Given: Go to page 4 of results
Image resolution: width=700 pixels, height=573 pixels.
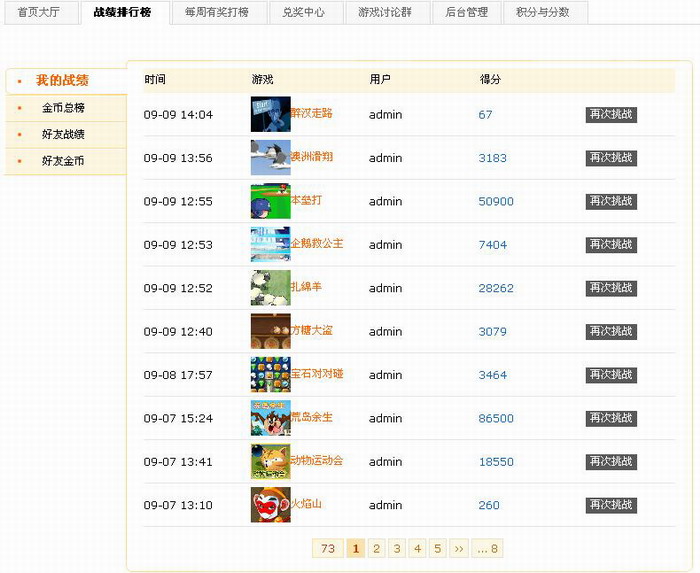Looking at the screenshot, I should pos(417,548).
